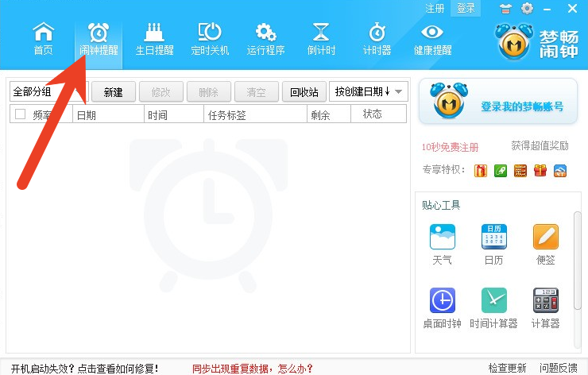Sort by the 状态 column header
Screen dimensions: 588x375
pos(379,114)
